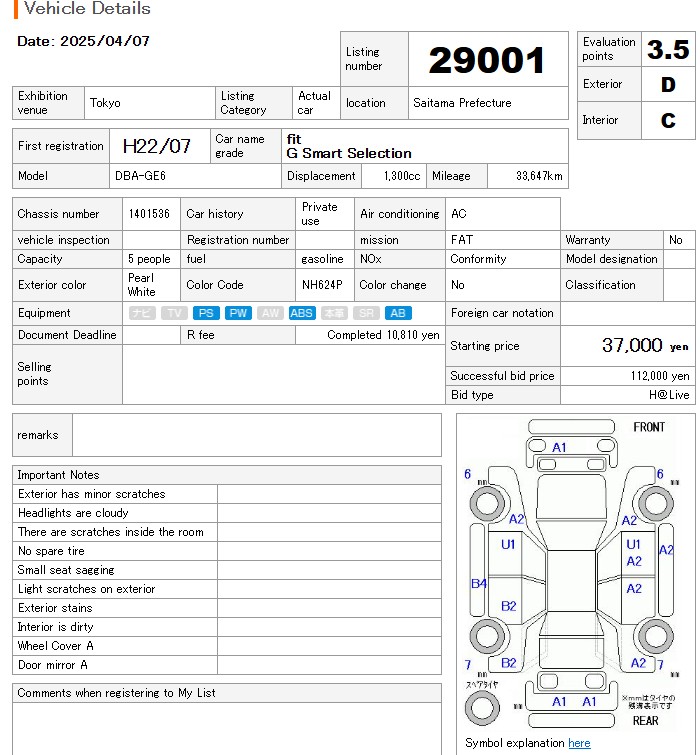Click the car grade G Smart Selection
The width and height of the screenshot is (700, 755).
point(349,153)
